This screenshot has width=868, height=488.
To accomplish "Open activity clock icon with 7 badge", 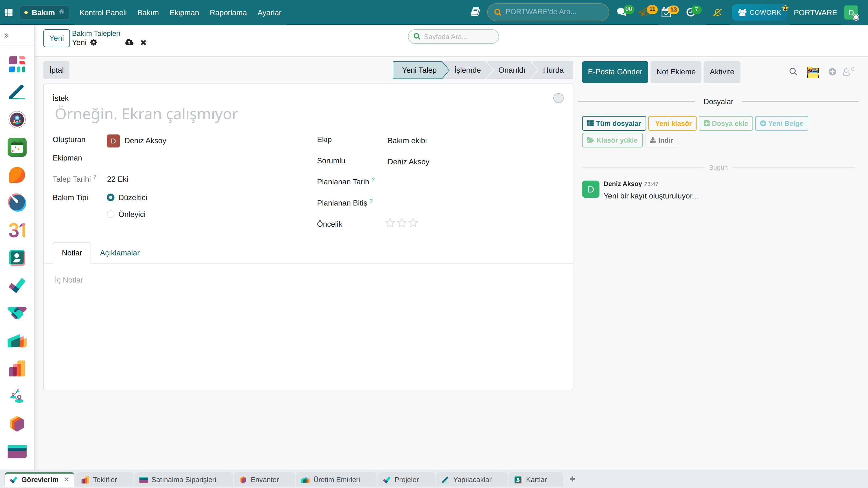I will point(690,12).
